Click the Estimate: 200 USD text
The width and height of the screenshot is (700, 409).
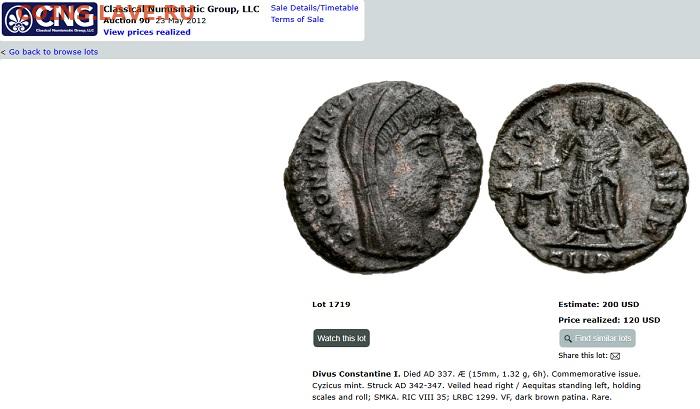coord(599,305)
